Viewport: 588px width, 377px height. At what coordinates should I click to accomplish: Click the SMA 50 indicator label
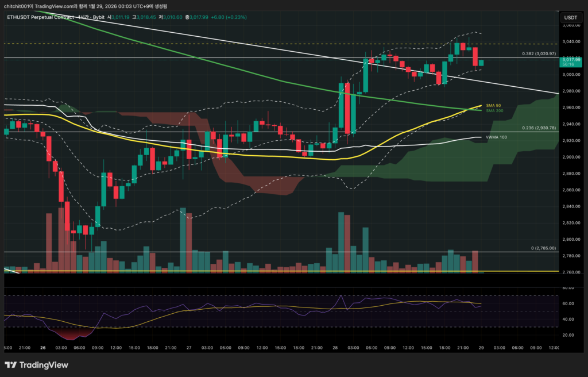[x=494, y=106]
